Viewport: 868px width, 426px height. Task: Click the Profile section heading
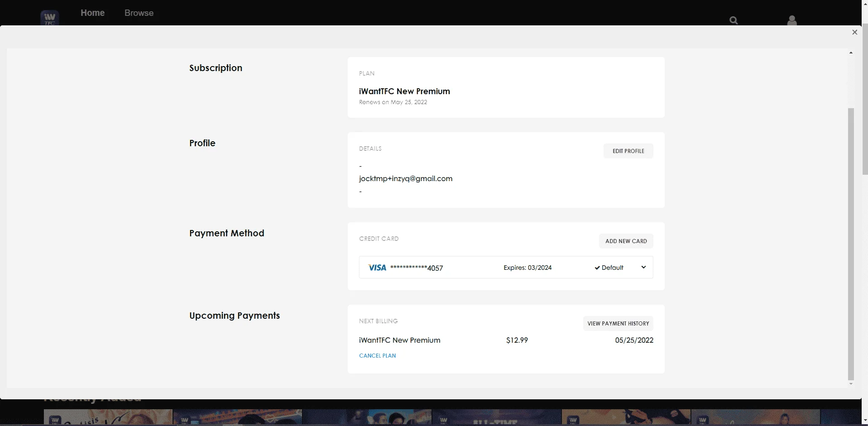click(202, 143)
